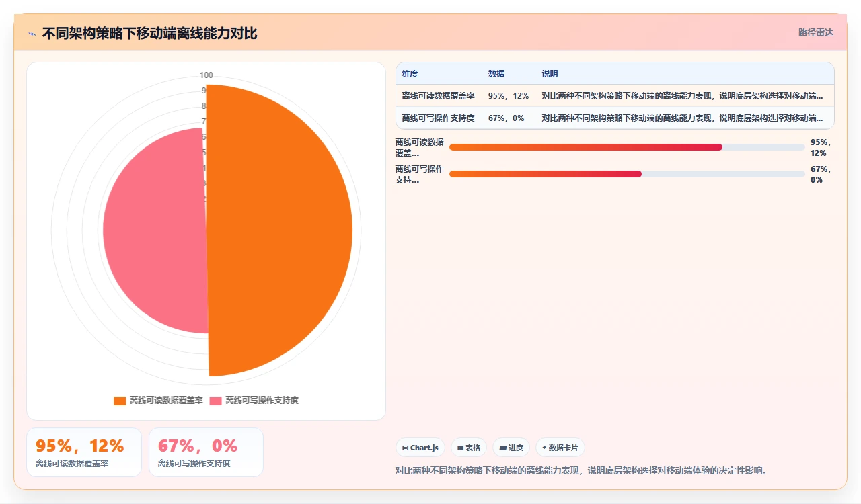Open the 67%，0% data card
The image size is (861, 504).
[206, 452]
